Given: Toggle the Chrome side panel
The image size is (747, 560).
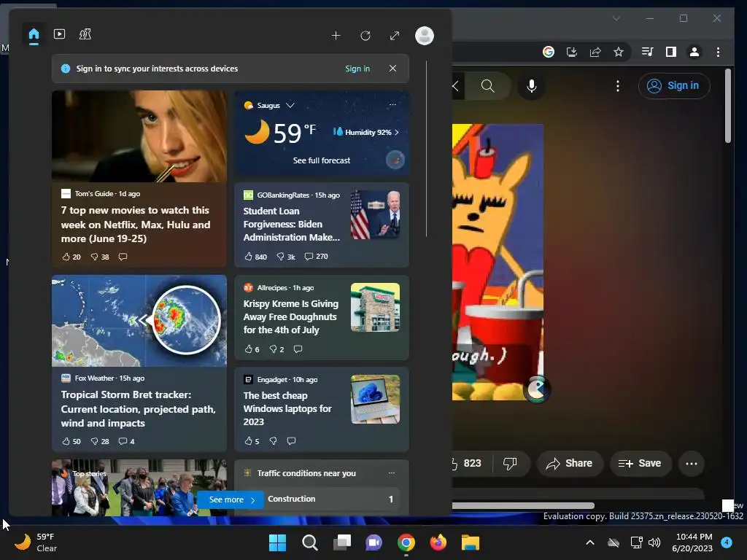Looking at the screenshot, I should click(x=671, y=52).
